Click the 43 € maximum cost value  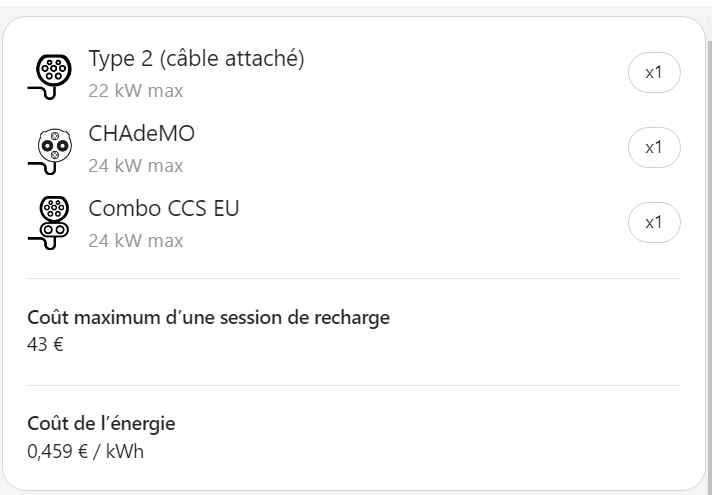(x=45, y=345)
